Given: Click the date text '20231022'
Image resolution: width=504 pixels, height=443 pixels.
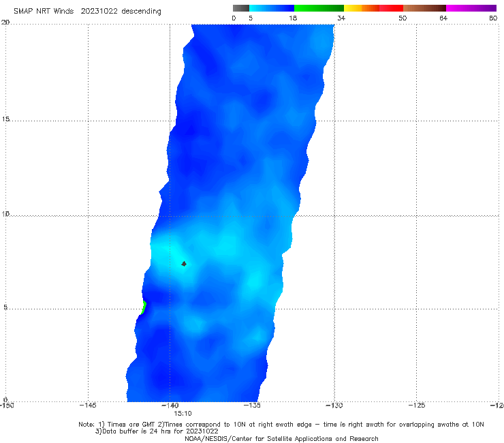Looking at the screenshot, I should [x=99, y=11].
